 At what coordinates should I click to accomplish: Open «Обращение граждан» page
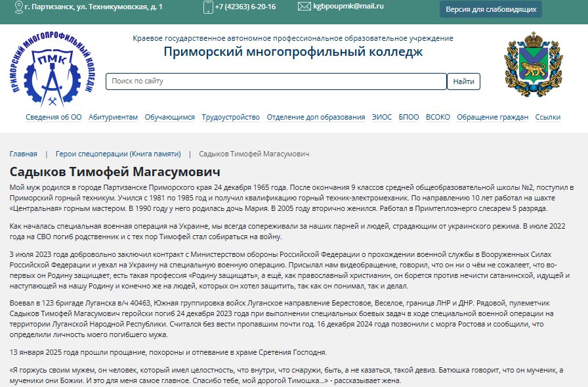coord(492,117)
